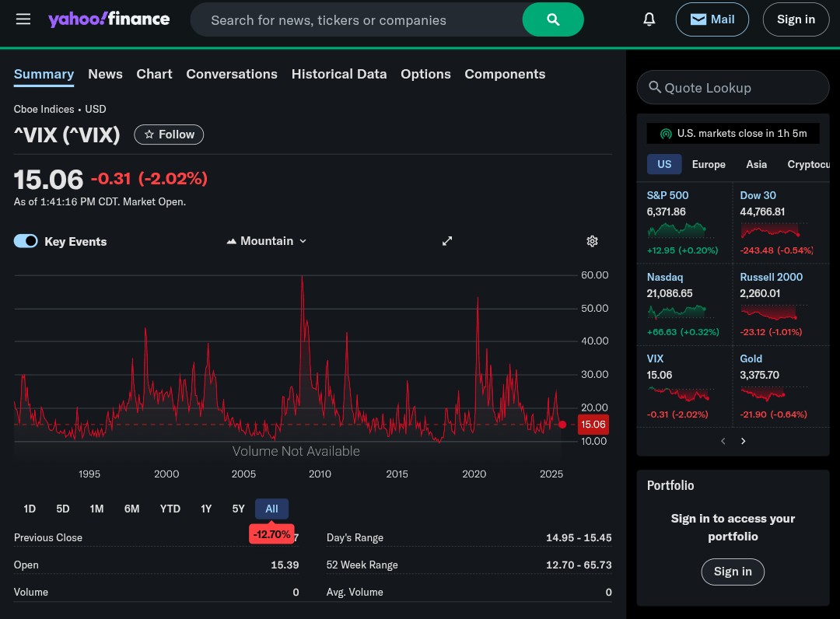Select the 1D chart range

30,509
